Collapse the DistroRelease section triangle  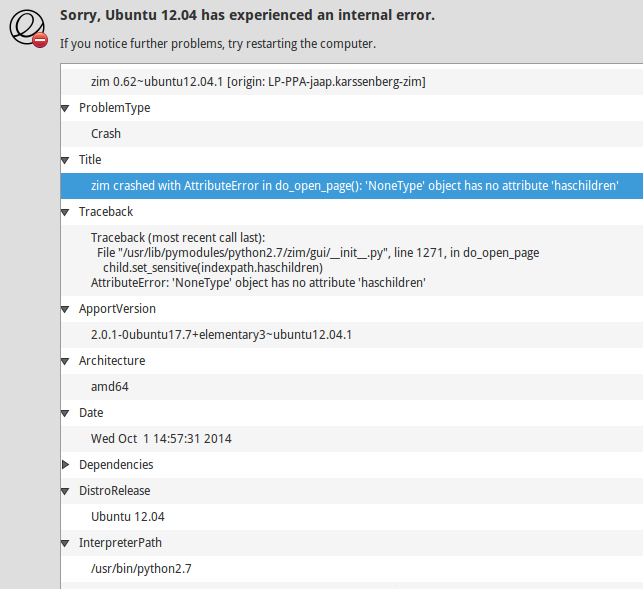65,491
